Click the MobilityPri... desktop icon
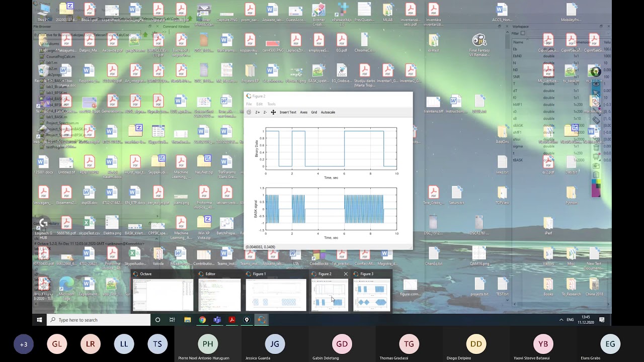 click(571, 13)
